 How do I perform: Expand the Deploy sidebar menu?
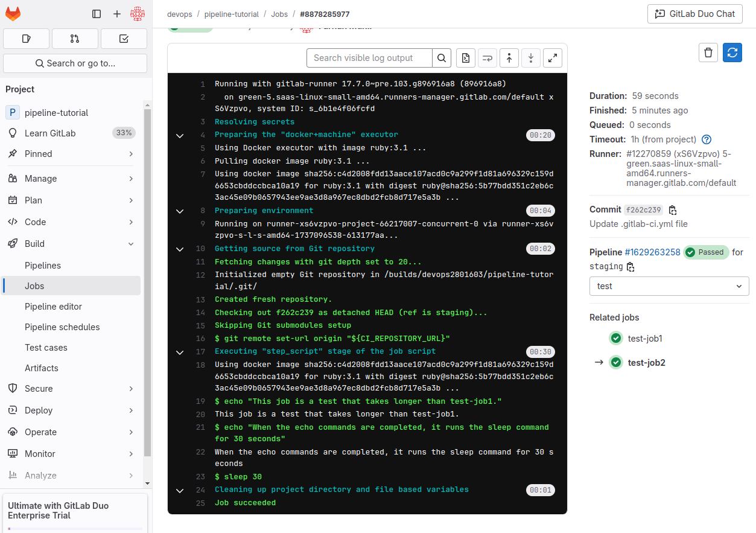(72, 410)
